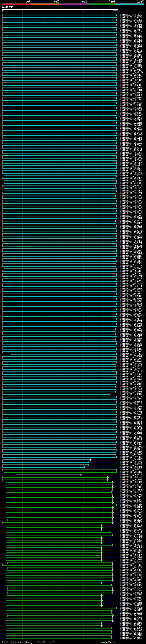Select label UniRef100_Q1DTB3
Viewport: 146px width, 644px height.
pos(131,623)
